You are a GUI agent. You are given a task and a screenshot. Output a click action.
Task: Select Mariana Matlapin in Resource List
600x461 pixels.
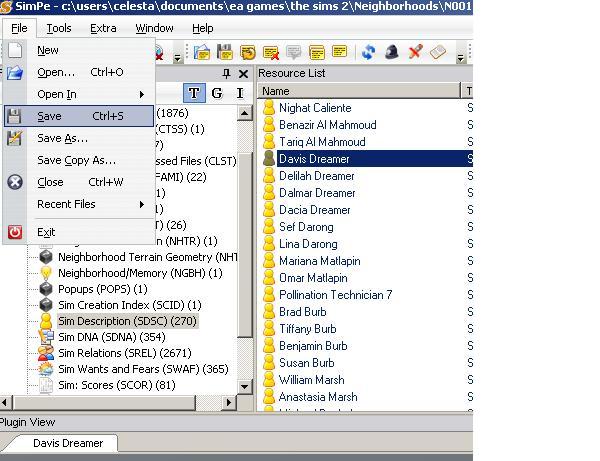click(x=320, y=261)
